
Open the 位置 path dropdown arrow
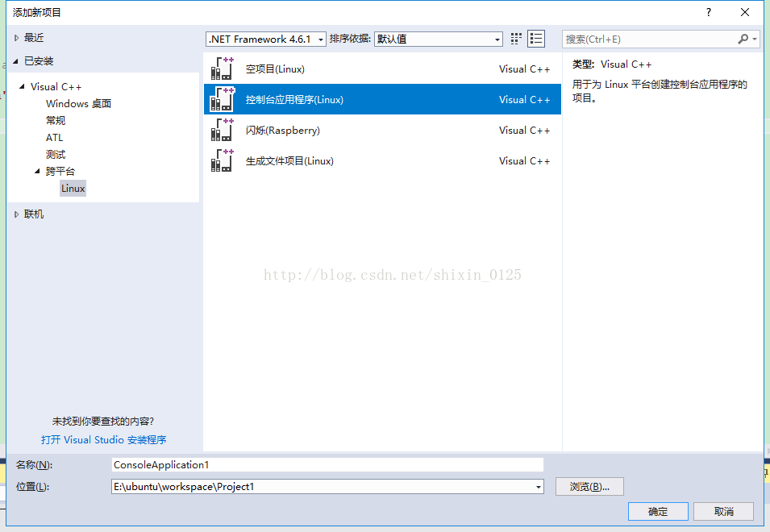(539, 487)
